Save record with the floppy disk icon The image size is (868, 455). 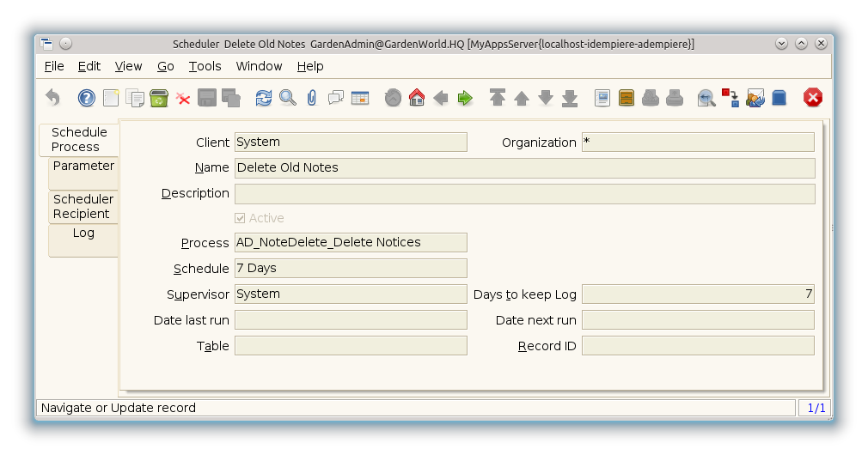(x=207, y=98)
